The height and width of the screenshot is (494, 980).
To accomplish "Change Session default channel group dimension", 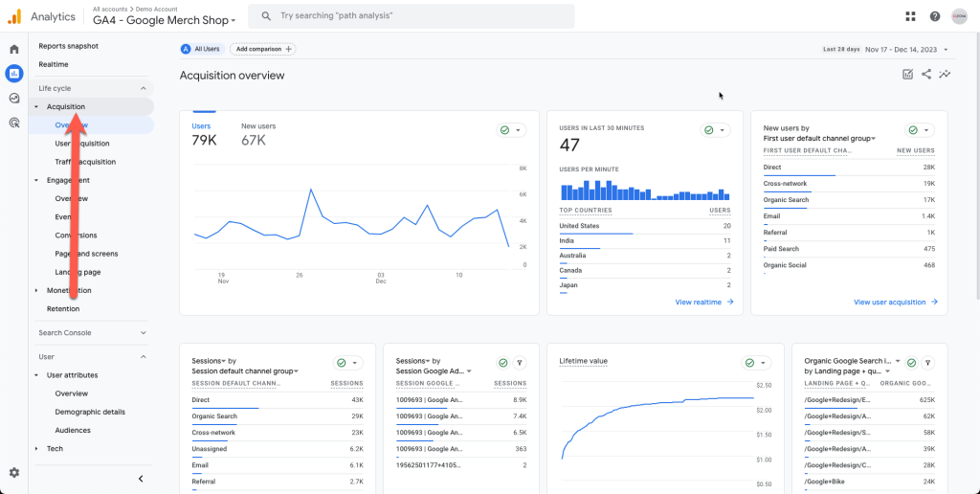I will point(245,370).
